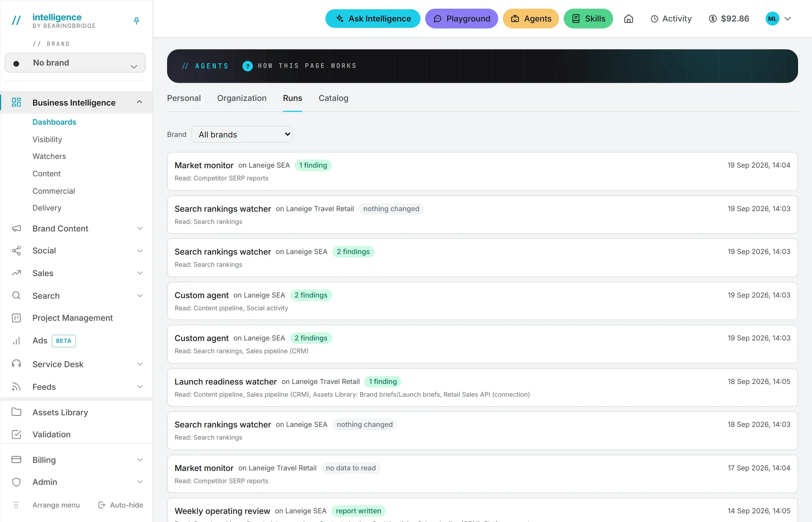Click the How This Page Works link
The height and width of the screenshot is (522, 812).
(x=307, y=66)
